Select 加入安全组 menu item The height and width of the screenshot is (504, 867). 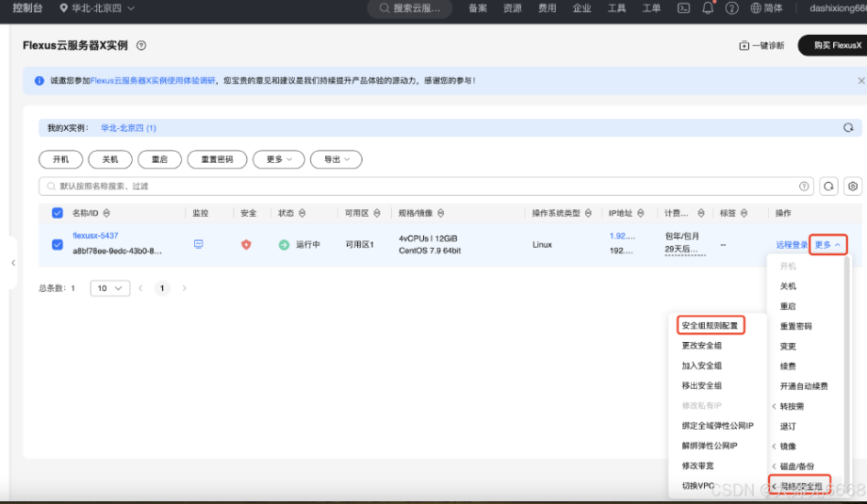(702, 366)
